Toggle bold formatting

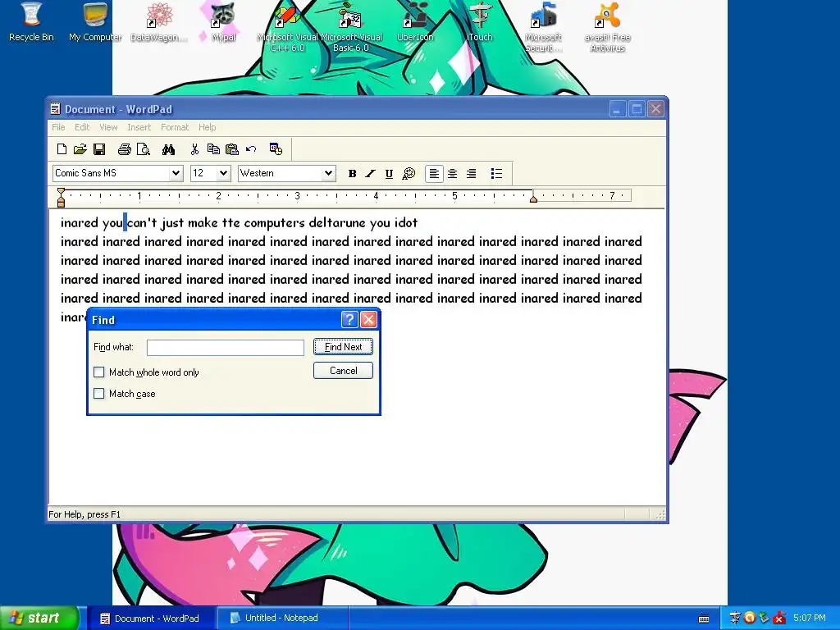[x=352, y=174]
